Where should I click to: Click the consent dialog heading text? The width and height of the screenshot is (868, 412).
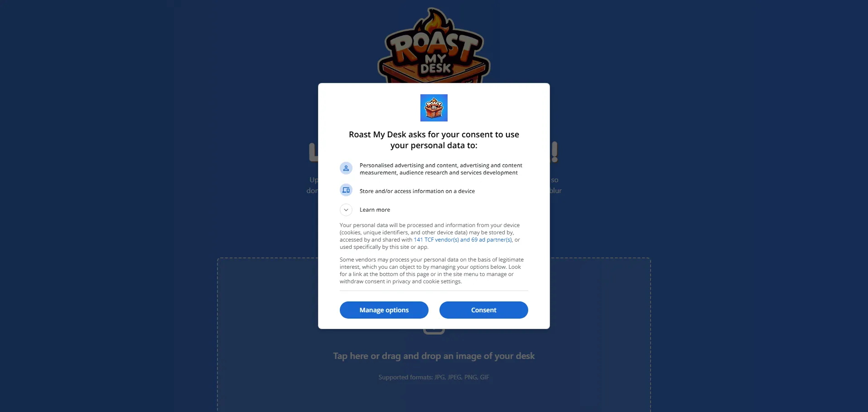click(434, 140)
